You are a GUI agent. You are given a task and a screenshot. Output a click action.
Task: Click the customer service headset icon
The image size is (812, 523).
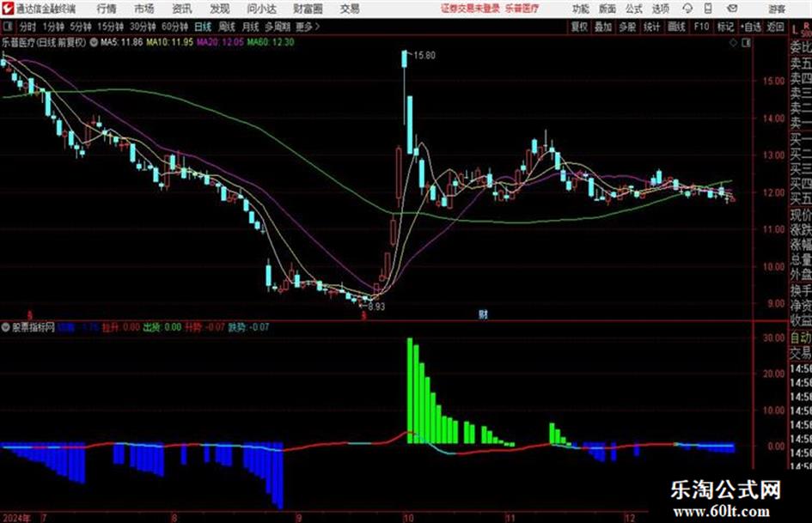pos(687,9)
